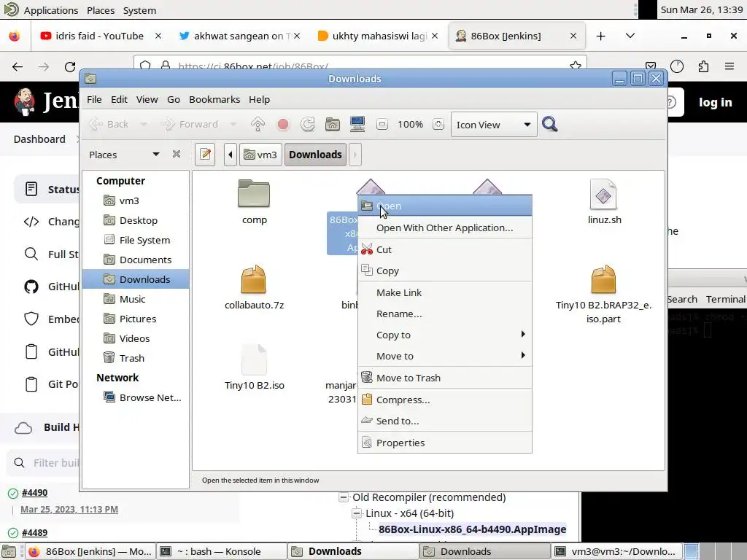
Task: Open the File menu in Downloads window
Action: [94, 99]
